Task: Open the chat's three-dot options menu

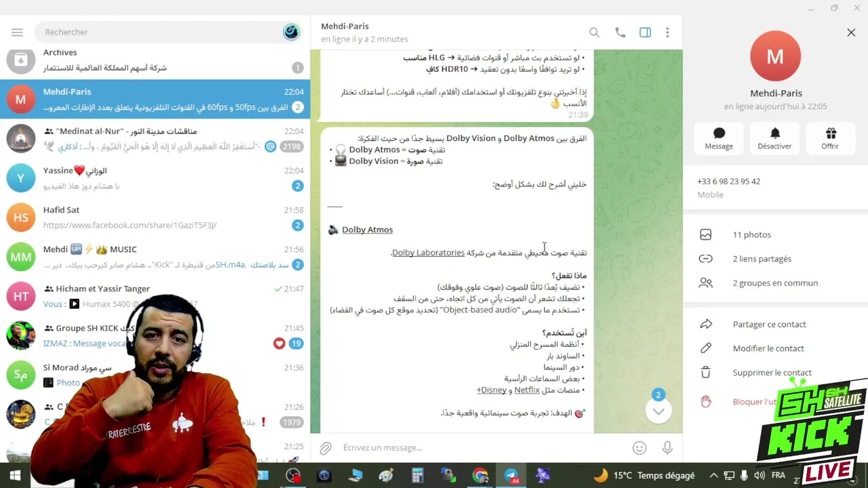Action: pyautogui.click(x=667, y=33)
